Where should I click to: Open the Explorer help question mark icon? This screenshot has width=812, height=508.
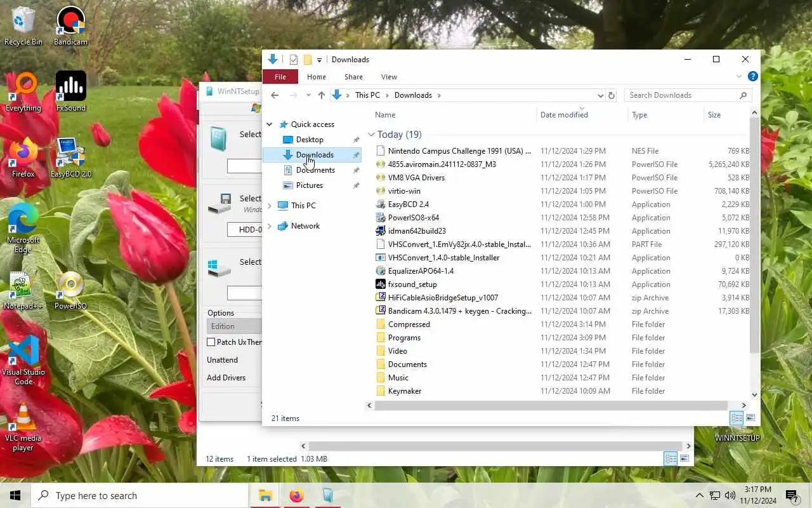pyautogui.click(x=752, y=77)
